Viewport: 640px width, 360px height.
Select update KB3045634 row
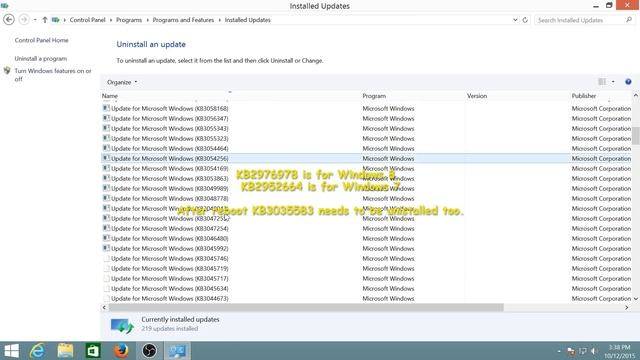pyautogui.click(x=366, y=288)
